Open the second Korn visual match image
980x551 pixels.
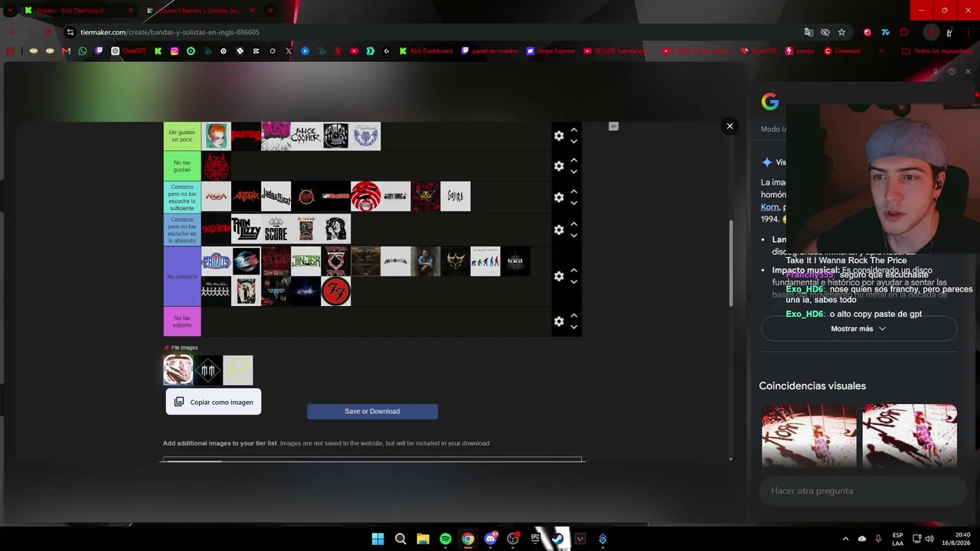tap(910, 435)
